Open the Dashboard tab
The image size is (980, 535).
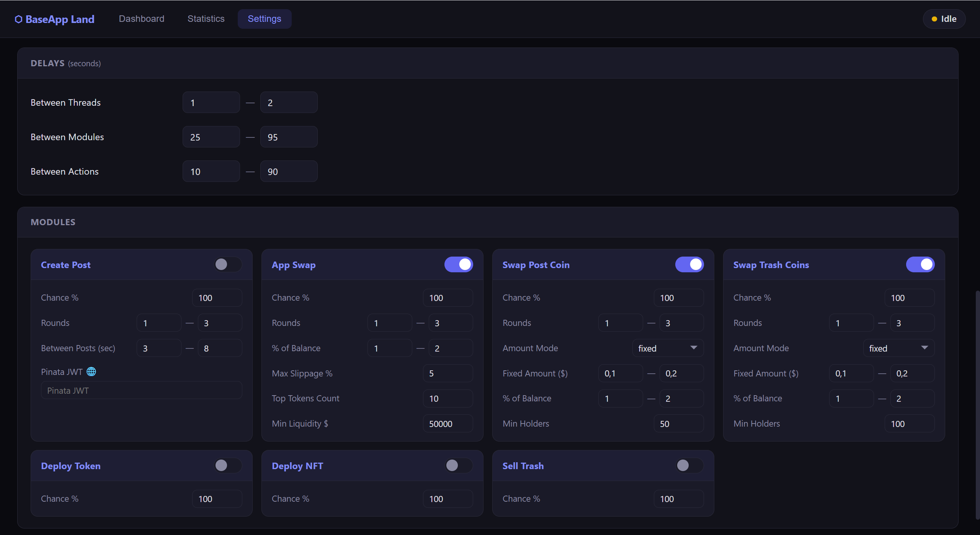[x=142, y=19]
